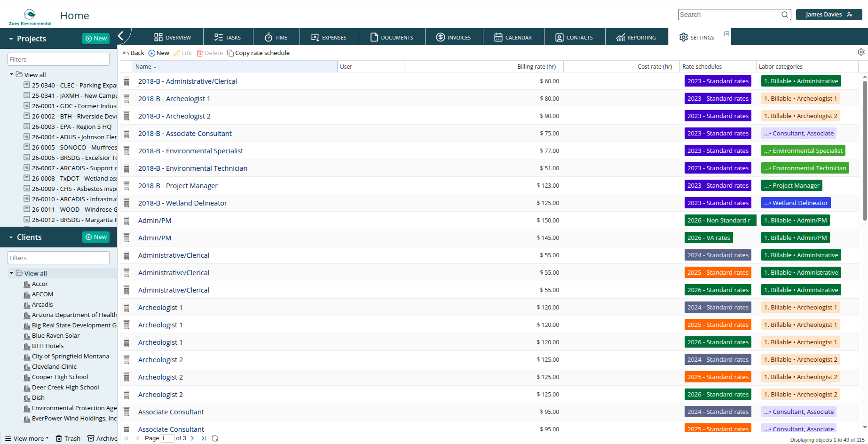Viewport: 868px width, 444px height.
Task: Click the Settings gear tab icon
Action: point(684,37)
